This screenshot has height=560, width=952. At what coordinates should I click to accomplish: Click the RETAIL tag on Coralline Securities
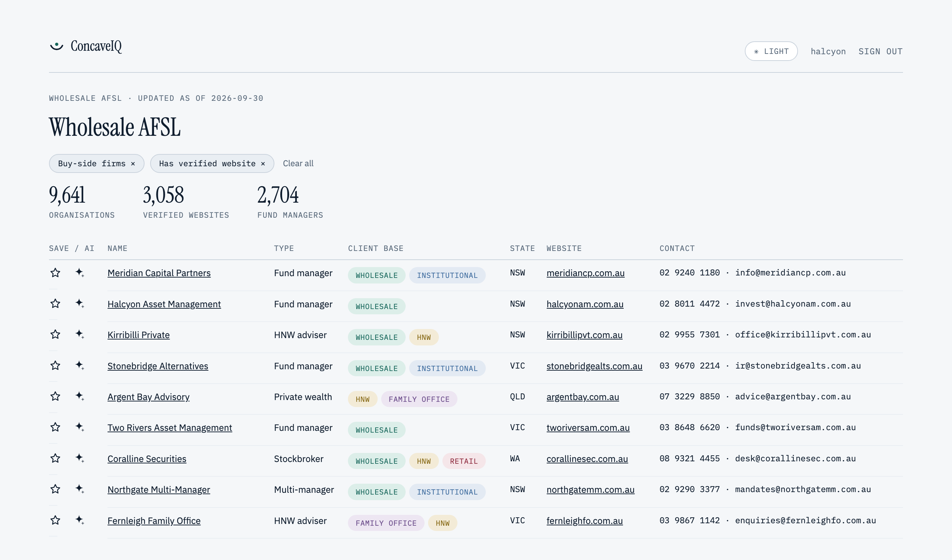pyautogui.click(x=463, y=461)
